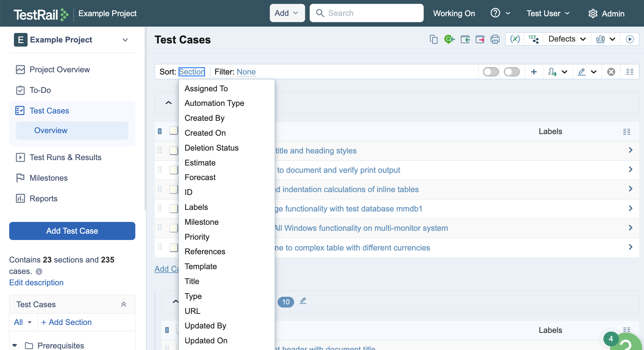Expand the Example Project selector
The image size is (644, 350).
pyautogui.click(x=125, y=40)
